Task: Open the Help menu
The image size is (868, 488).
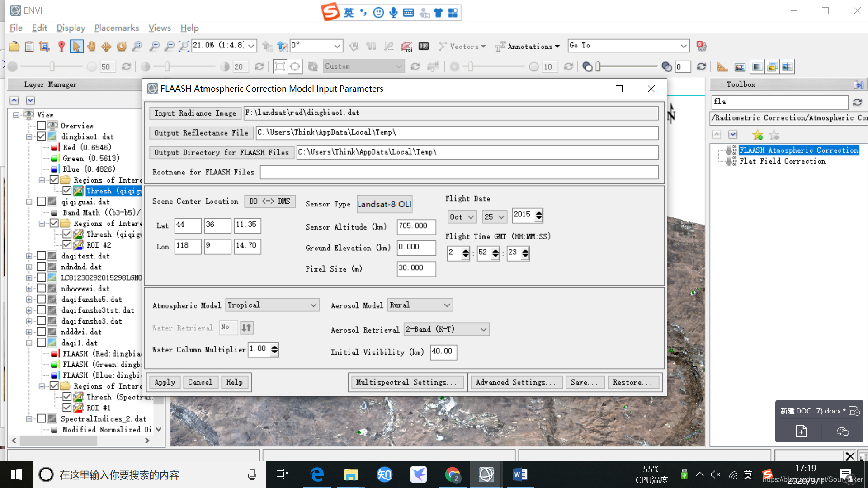Action: click(x=189, y=28)
